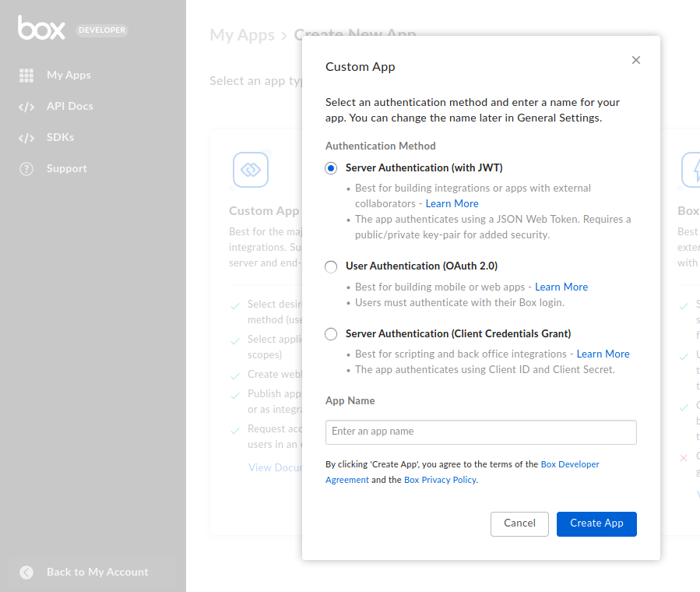
Task: Open Learn More for JWT authentication
Action: 452,203
